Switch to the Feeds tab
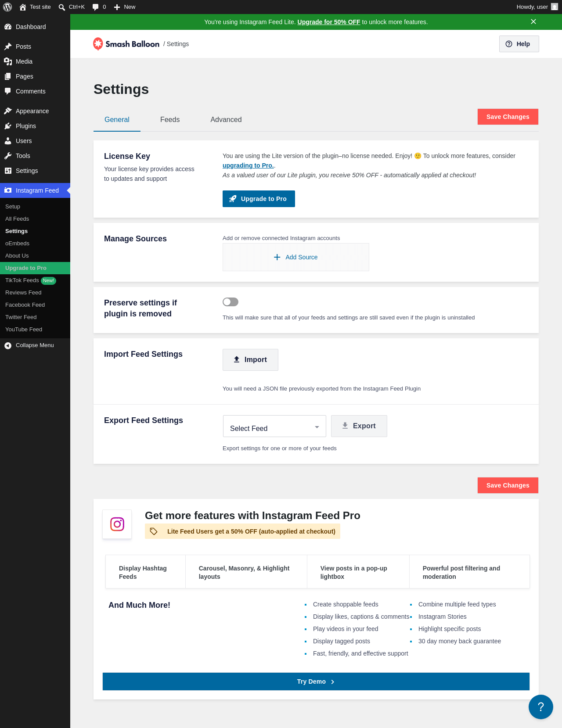Screen dimensions: 562x728 coord(170,120)
